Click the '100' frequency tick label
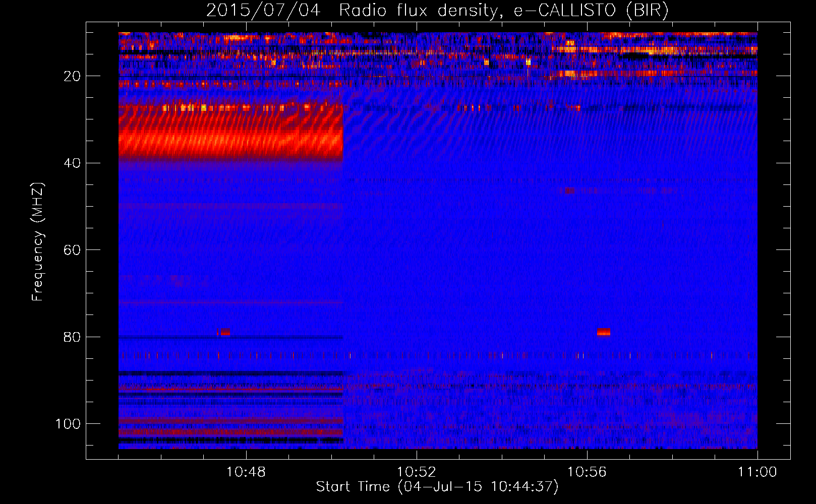This screenshot has height=504, width=816. coord(68,424)
